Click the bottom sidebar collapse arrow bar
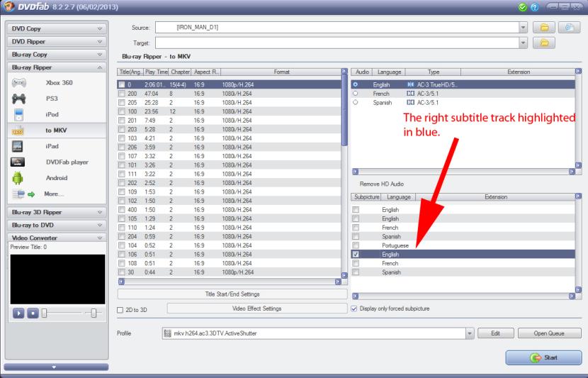Viewport: 588px width, 378px height. [x=56, y=367]
